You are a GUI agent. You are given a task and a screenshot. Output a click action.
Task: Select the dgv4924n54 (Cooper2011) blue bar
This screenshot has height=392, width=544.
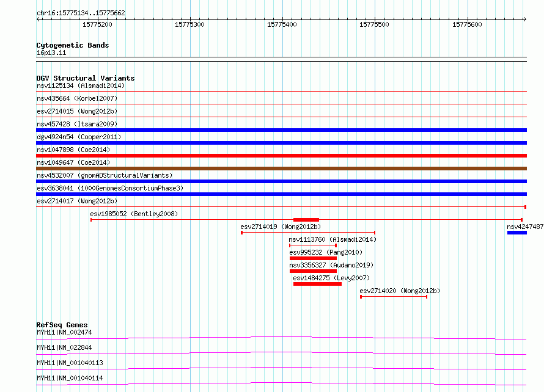(x=281, y=143)
